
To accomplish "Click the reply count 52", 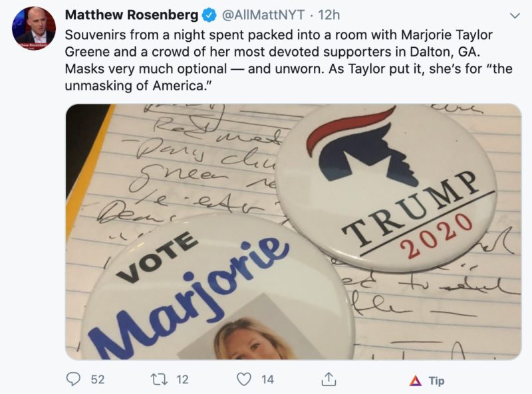I will point(98,379).
